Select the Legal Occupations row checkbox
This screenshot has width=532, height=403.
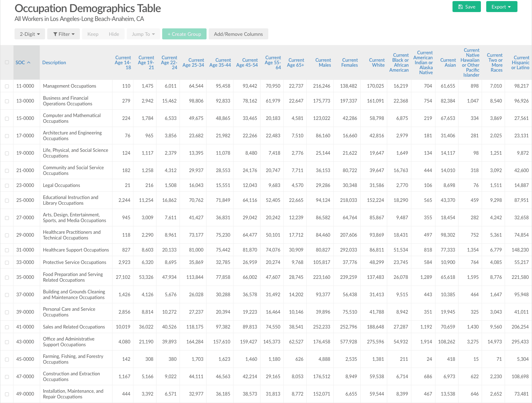pos(7,186)
